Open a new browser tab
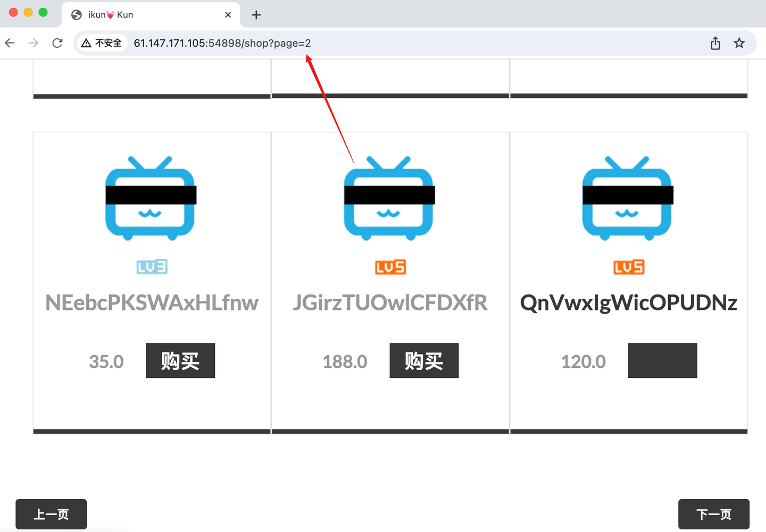Screen dimensions: 766x532 (256, 15)
